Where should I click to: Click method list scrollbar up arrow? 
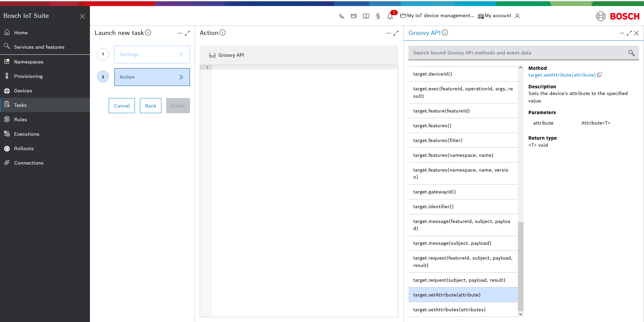coord(521,67)
